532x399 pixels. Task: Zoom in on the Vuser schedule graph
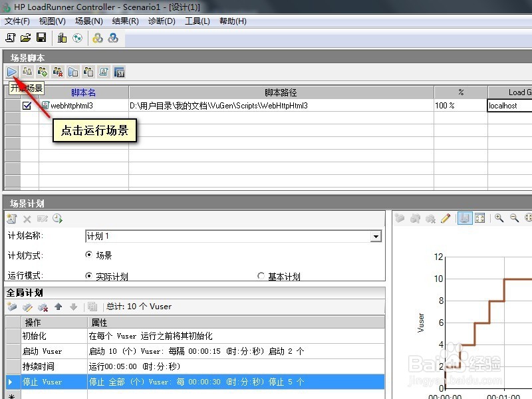pyautogui.click(x=497, y=218)
